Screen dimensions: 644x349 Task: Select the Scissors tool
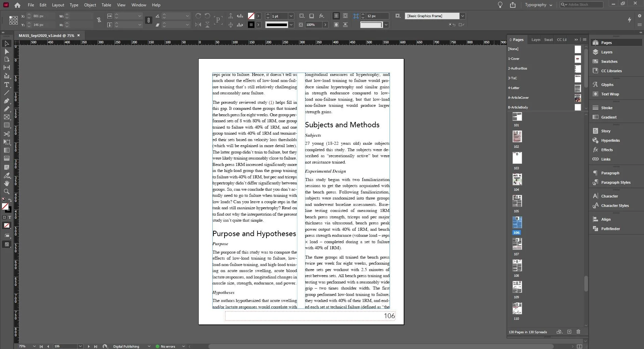pos(6,134)
